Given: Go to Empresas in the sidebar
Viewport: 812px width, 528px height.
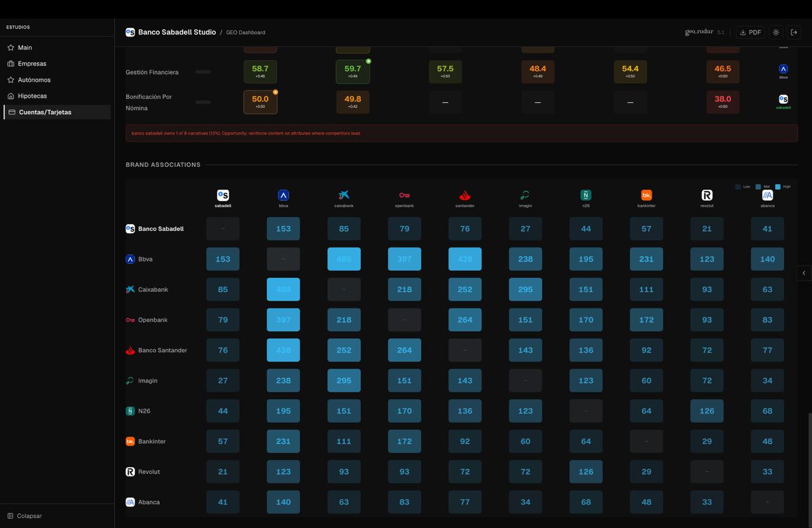Looking at the screenshot, I should [x=32, y=63].
